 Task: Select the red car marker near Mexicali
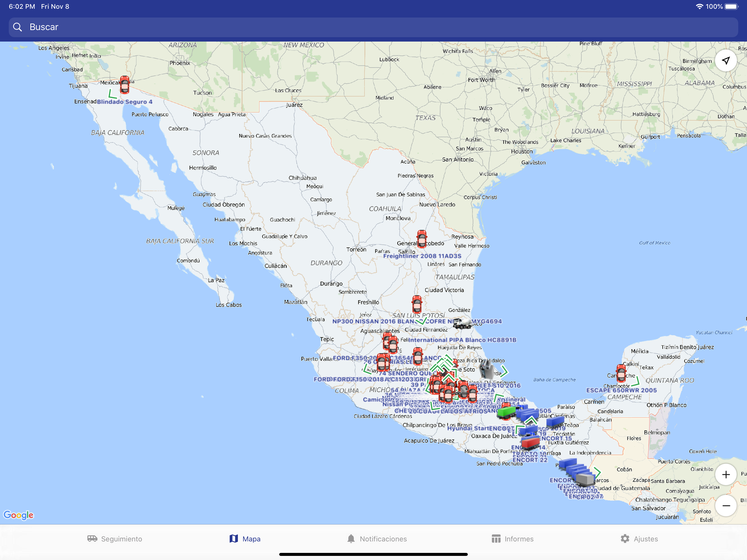pos(125,85)
